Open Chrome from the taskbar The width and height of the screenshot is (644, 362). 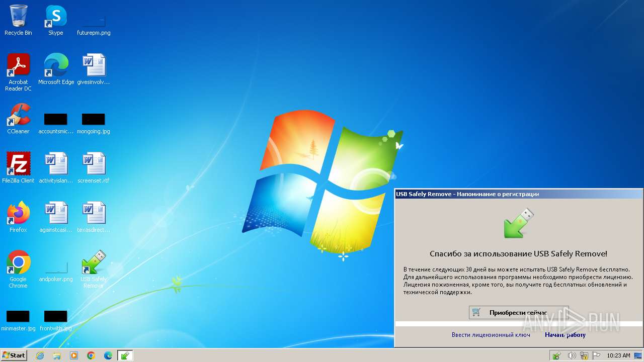(x=91, y=355)
